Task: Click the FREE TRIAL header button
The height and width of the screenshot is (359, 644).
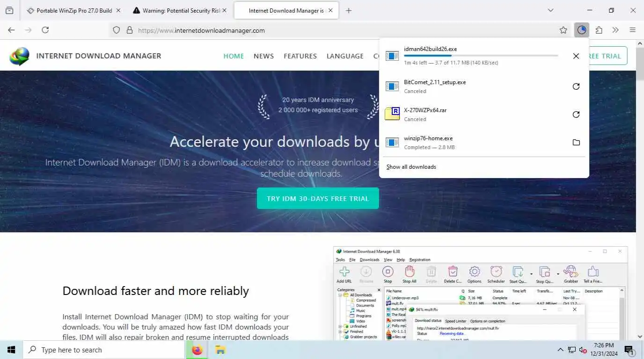Action: [608, 56]
